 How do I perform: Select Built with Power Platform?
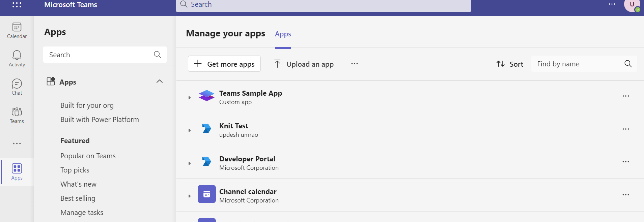pos(100,120)
